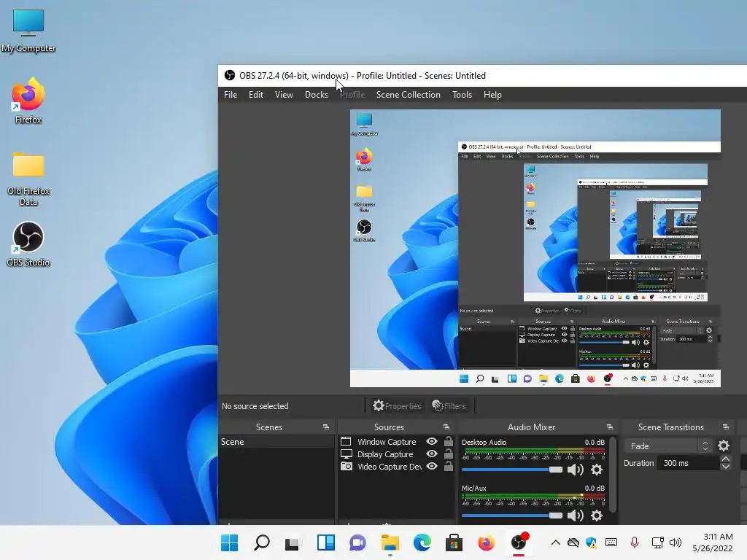The width and height of the screenshot is (747, 560).
Task: Open Firefox from the taskbar
Action: (x=486, y=542)
